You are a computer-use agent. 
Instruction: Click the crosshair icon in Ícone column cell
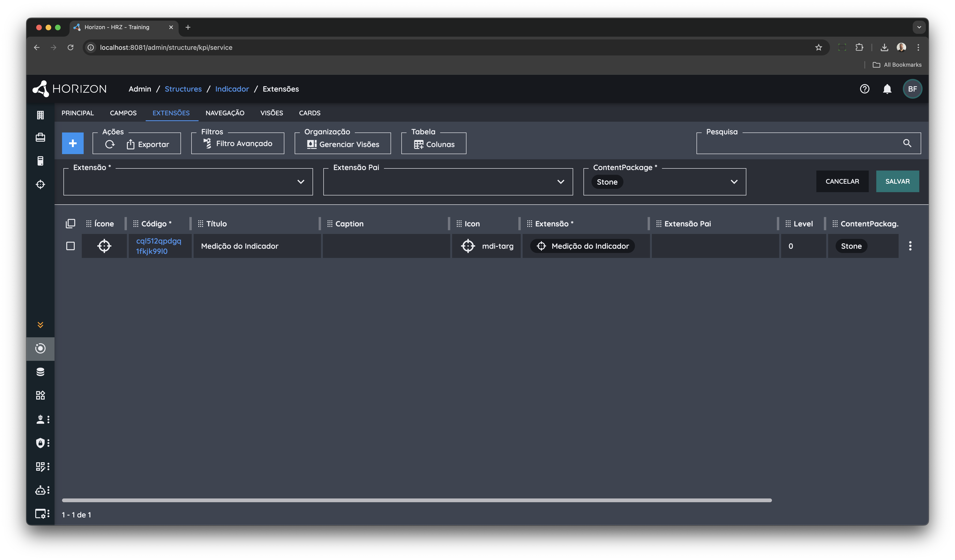point(104,246)
